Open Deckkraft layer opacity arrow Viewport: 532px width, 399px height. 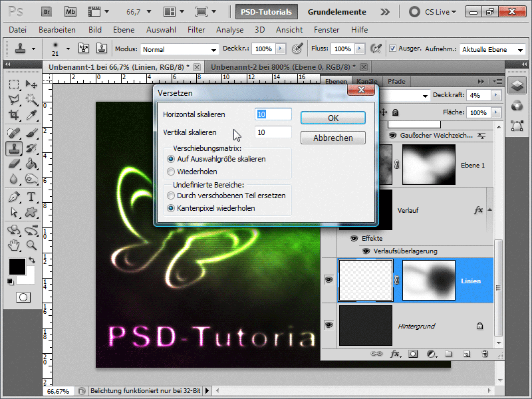(496, 95)
